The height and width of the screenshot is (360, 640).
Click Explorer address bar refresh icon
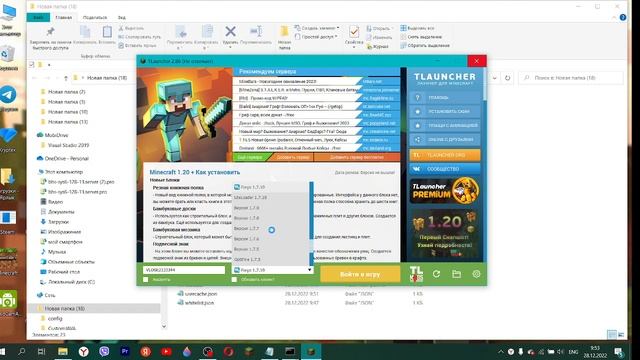507,78
